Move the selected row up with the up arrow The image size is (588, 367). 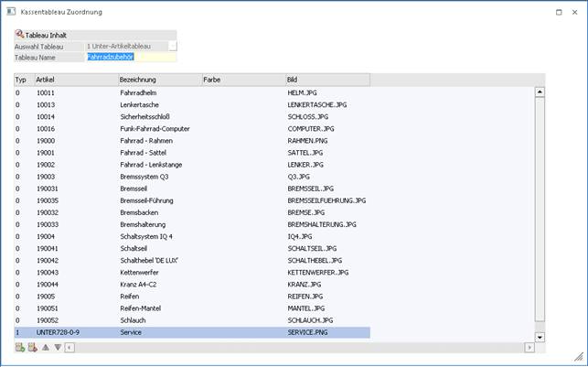pos(46,347)
